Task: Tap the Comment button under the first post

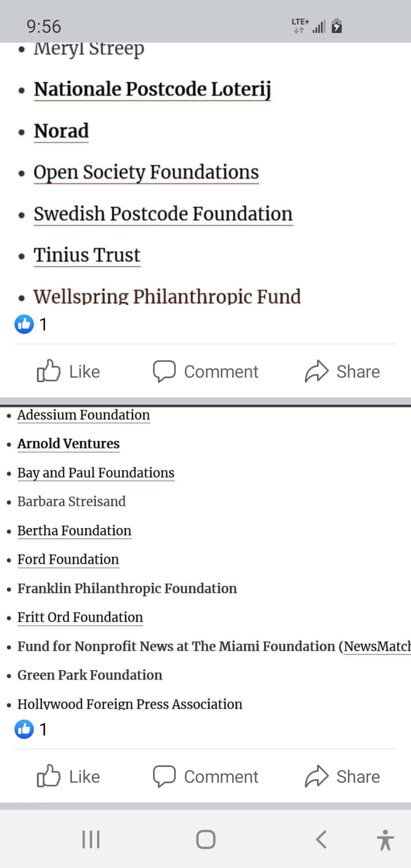Action: pyautogui.click(x=205, y=371)
